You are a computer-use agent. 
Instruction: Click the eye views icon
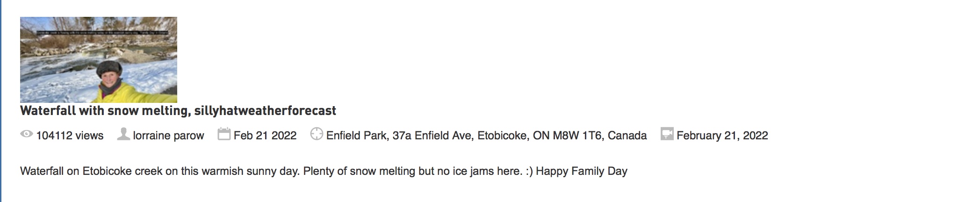point(27,134)
